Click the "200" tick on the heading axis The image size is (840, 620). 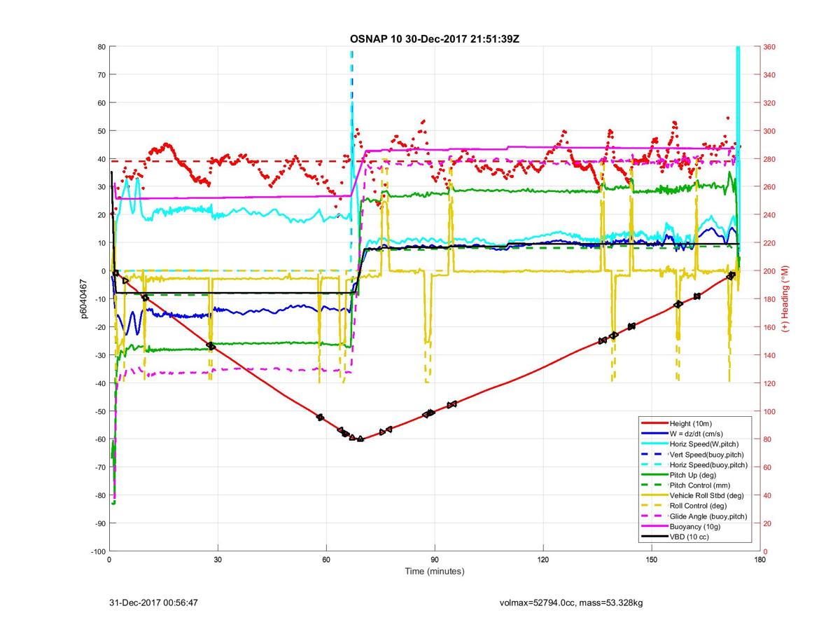pyautogui.click(x=769, y=271)
